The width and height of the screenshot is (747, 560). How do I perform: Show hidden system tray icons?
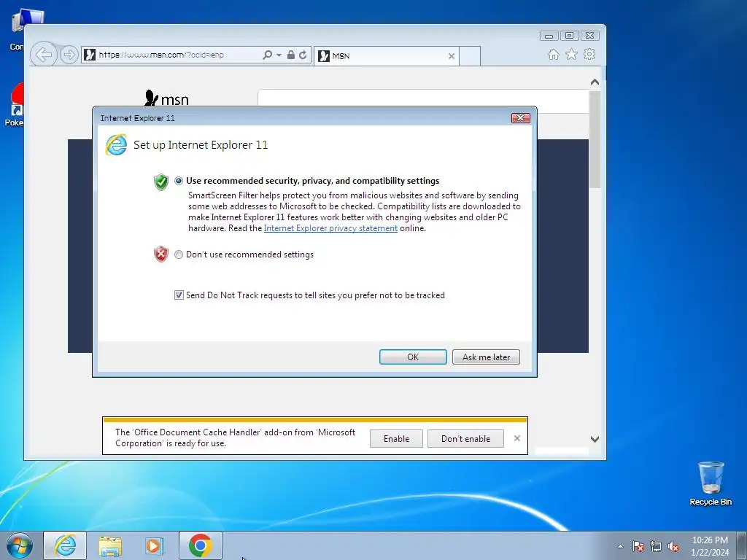[x=620, y=546]
